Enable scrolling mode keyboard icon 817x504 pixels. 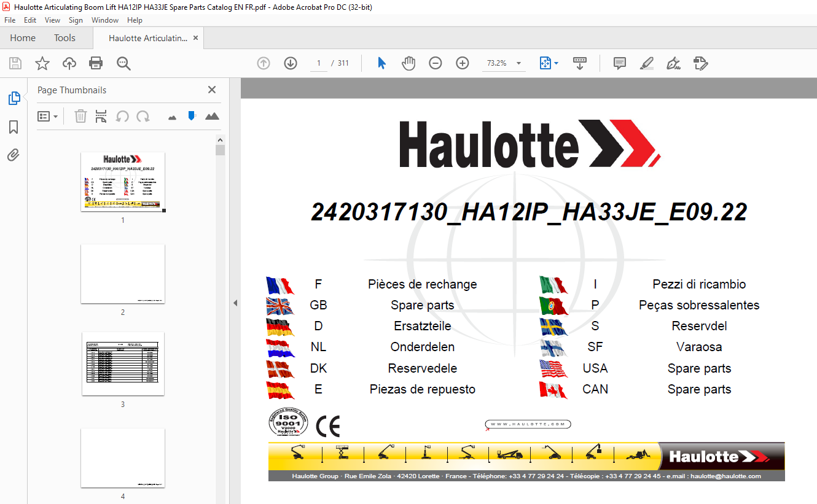pos(580,63)
